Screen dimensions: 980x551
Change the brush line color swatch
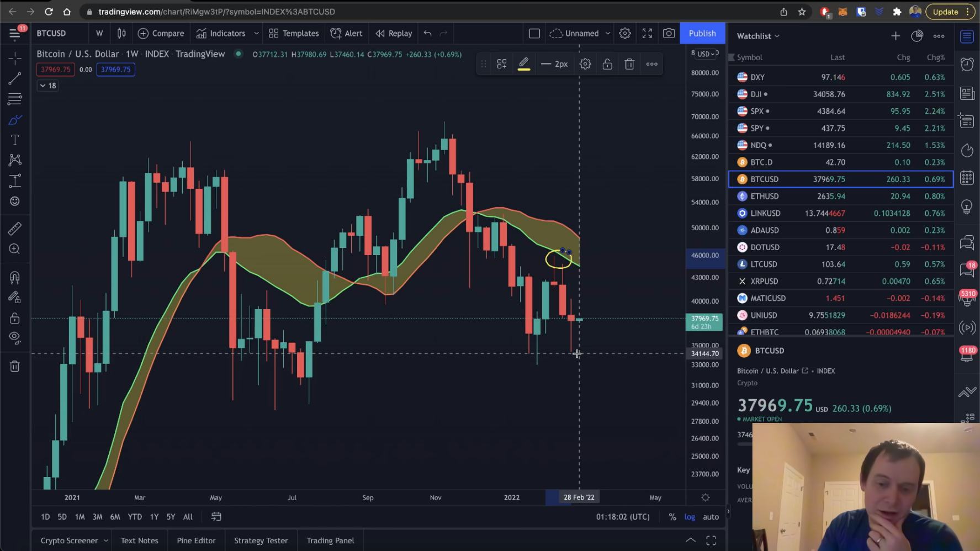click(524, 64)
